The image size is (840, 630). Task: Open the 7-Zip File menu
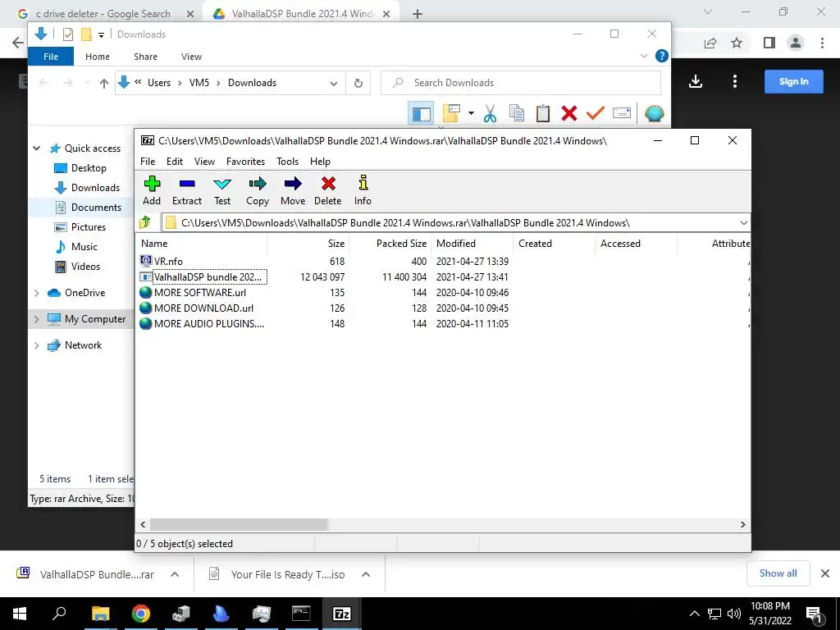148,162
